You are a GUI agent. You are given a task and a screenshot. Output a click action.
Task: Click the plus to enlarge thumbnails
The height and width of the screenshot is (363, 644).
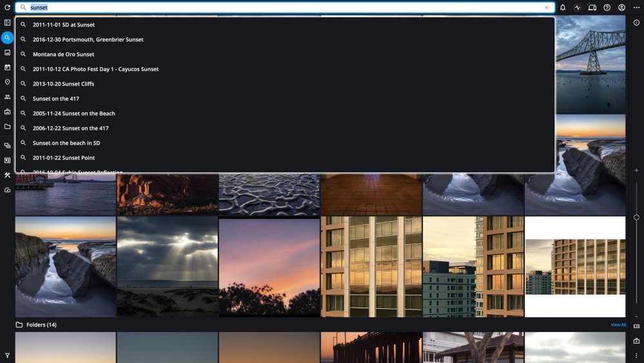point(637,170)
